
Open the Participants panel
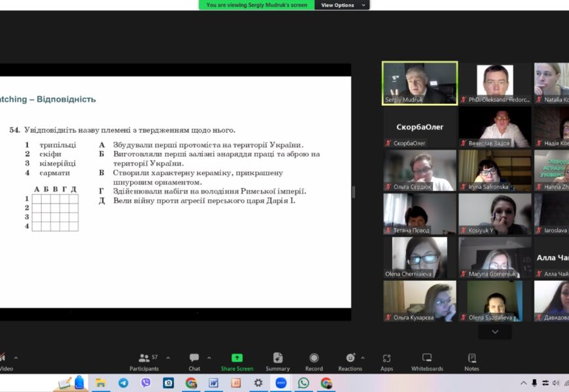(144, 361)
